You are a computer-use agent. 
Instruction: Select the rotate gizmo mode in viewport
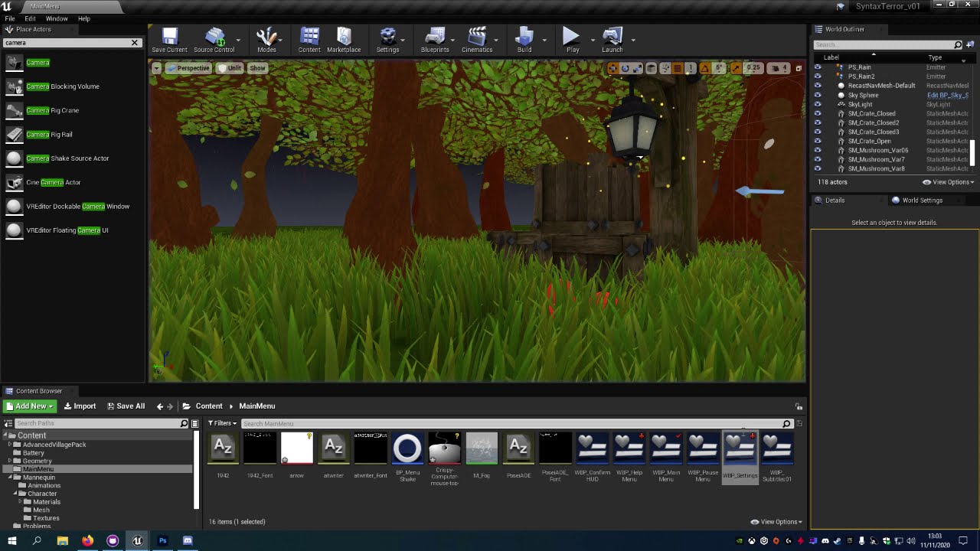coord(625,68)
